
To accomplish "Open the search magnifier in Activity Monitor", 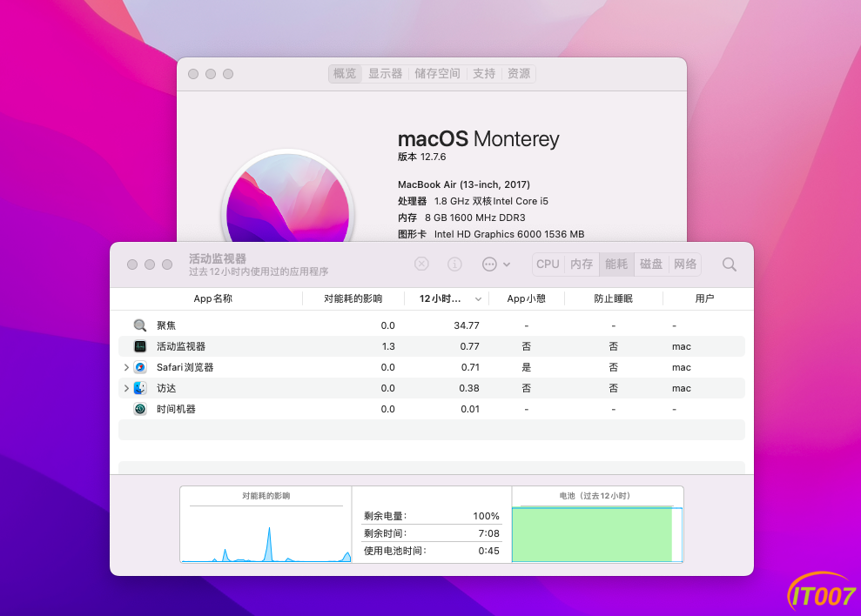I will coord(730,264).
